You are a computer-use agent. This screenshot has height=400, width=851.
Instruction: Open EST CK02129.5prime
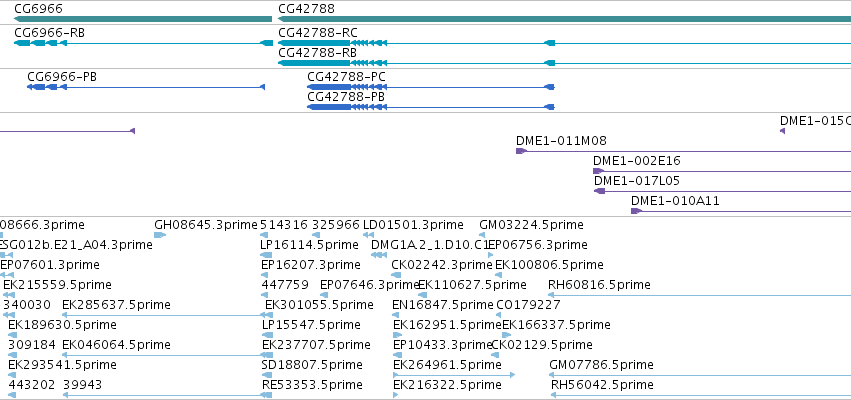pyautogui.click(x=542, y=346)
